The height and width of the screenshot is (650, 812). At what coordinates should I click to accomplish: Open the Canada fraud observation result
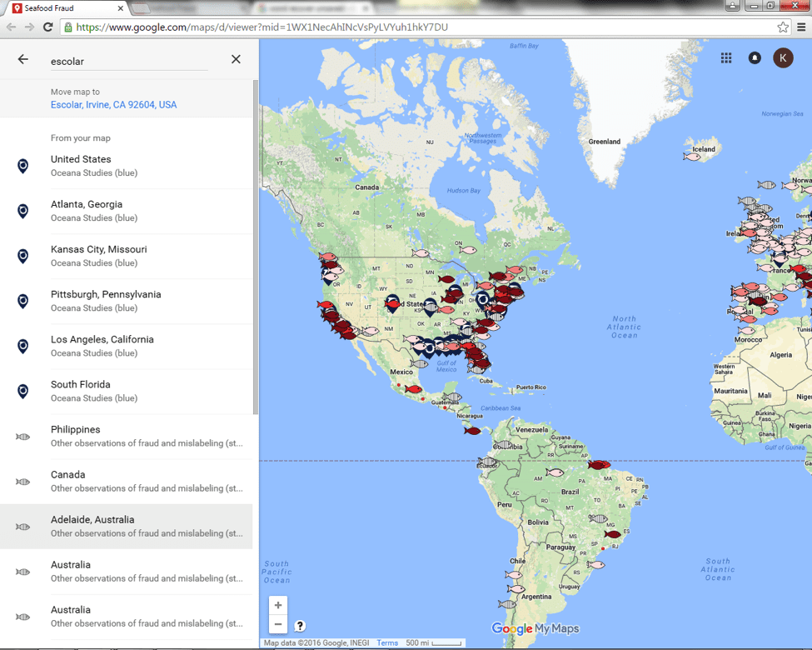(x=127, y=482)
